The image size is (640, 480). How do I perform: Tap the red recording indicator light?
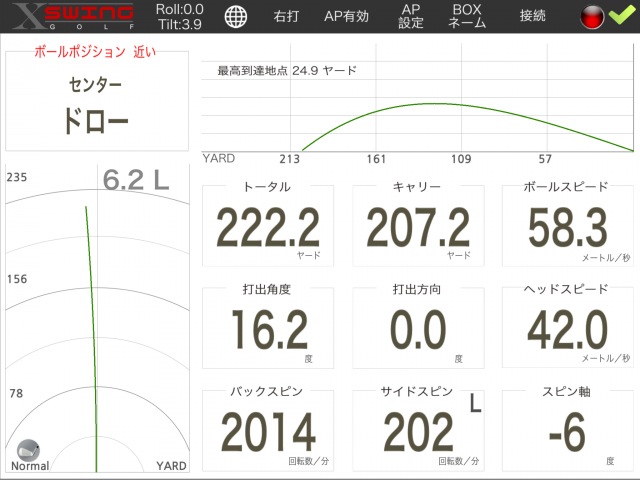pos(592,17)
